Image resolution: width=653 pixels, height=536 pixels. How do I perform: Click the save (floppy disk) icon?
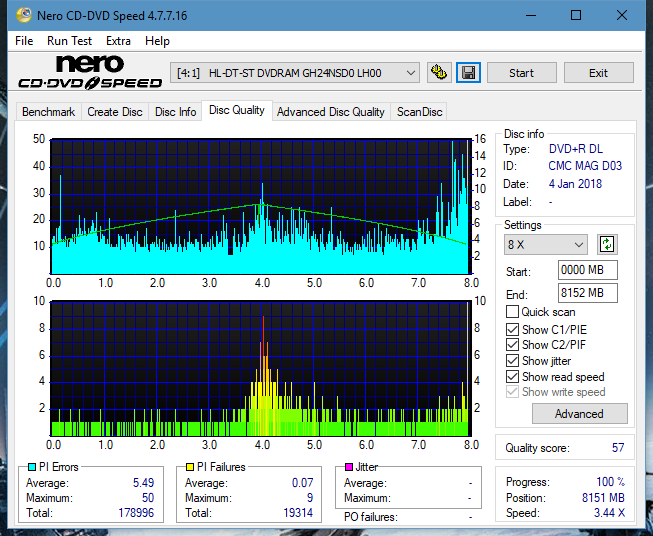468,73
